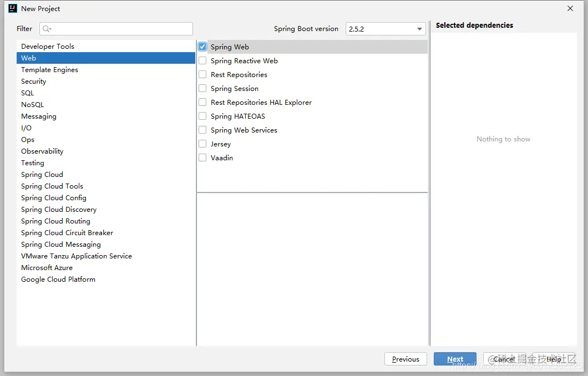588x376 pixels.
Task: Select the Developer Tools category
Action: 106,46
